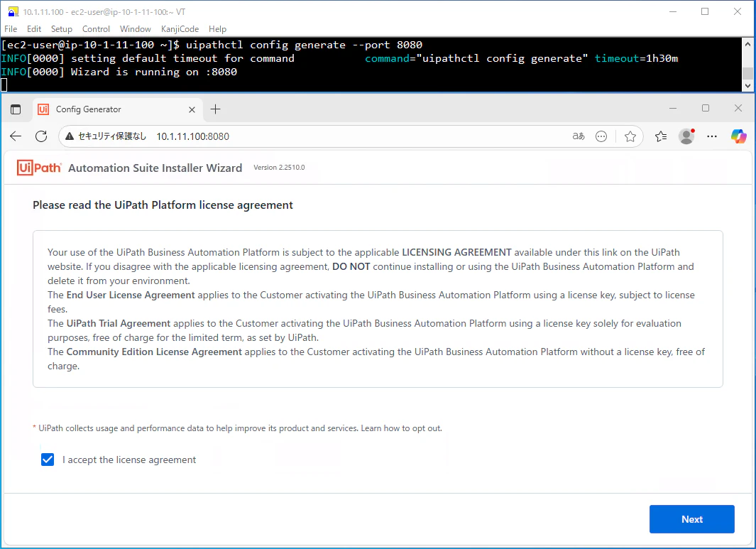Image resolution: width=756 pixels, height=549 pixels.
Task: Open Tera Term Setup menu
Action: [62, 29]
